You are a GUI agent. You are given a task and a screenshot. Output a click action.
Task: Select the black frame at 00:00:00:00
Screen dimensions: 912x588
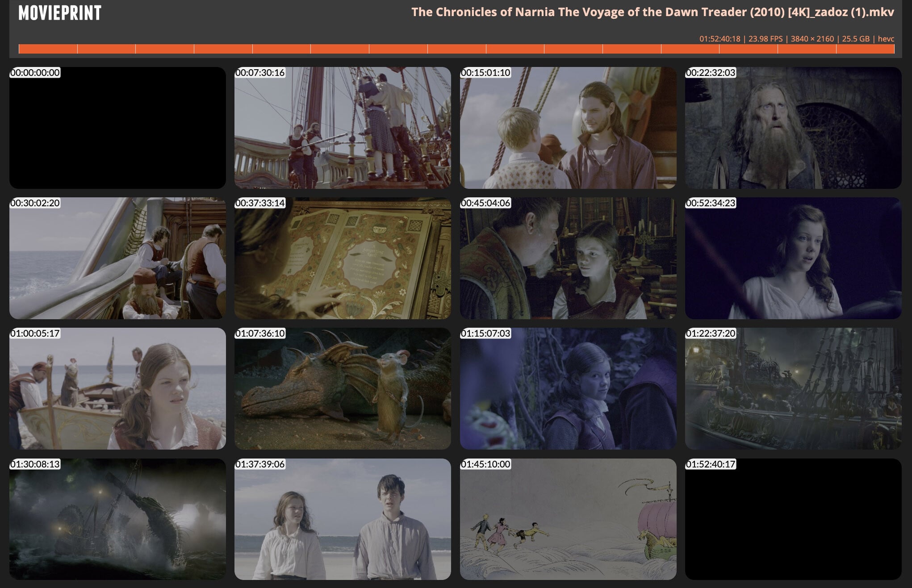(x=117, y=128)
